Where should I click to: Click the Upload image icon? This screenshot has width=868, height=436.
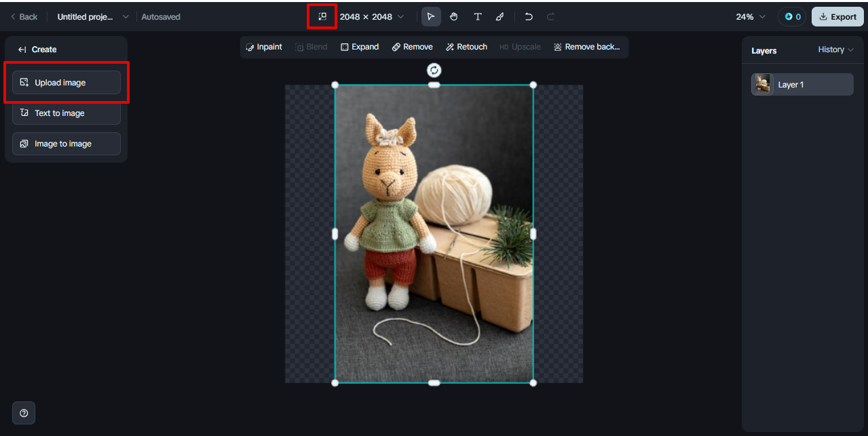click(24, 83)
